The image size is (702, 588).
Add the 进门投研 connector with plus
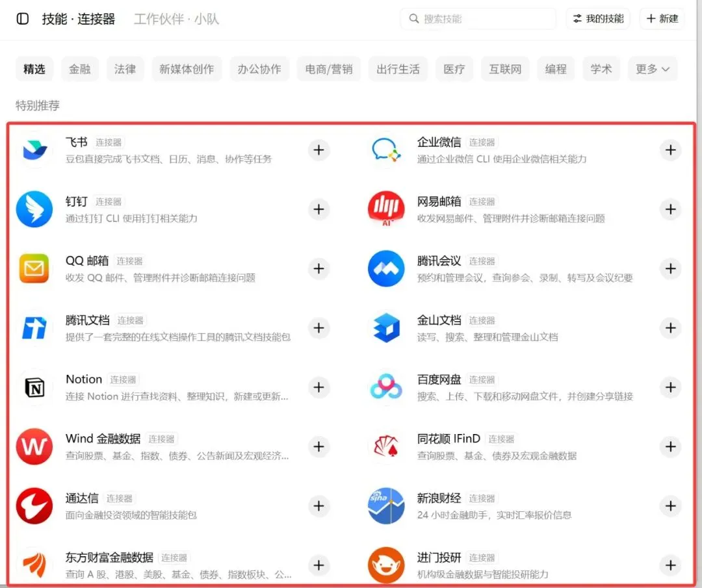tap(670, 565)
